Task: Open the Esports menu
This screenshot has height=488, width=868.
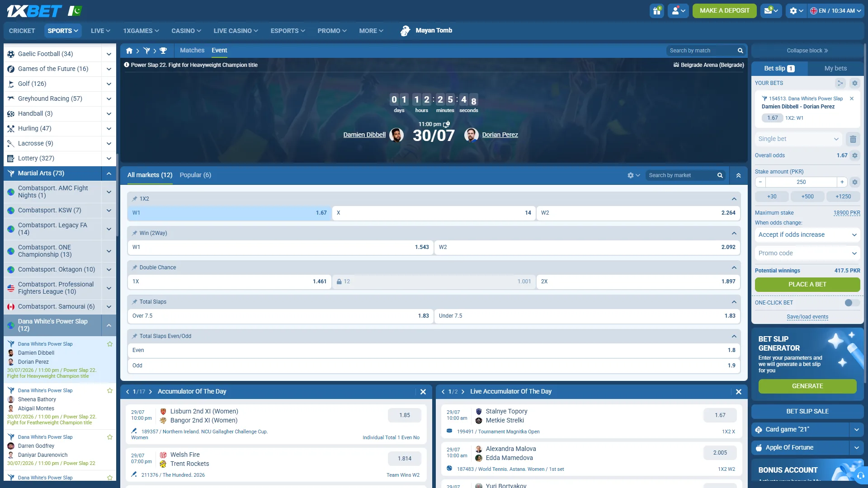Action: coord(288,31)
